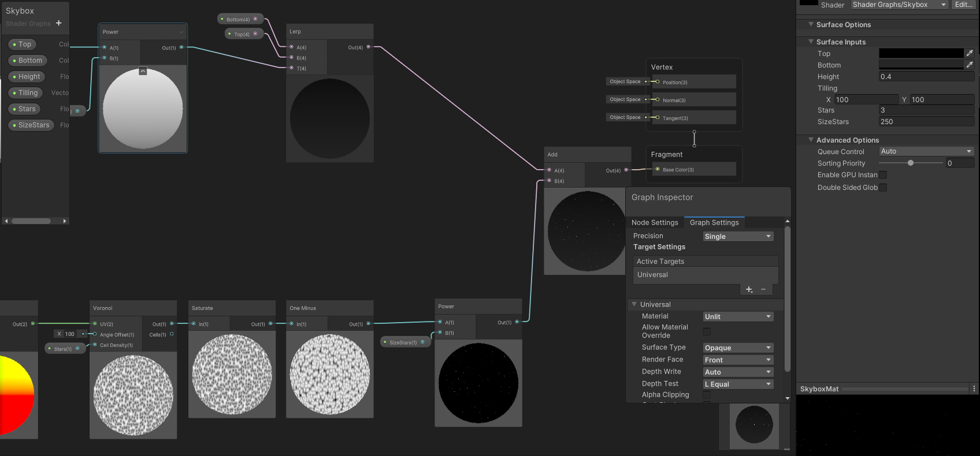Viewport: 980px width, 456px height.
Task: Click Add node Out(4) output port
Action: tap(626, 170)
